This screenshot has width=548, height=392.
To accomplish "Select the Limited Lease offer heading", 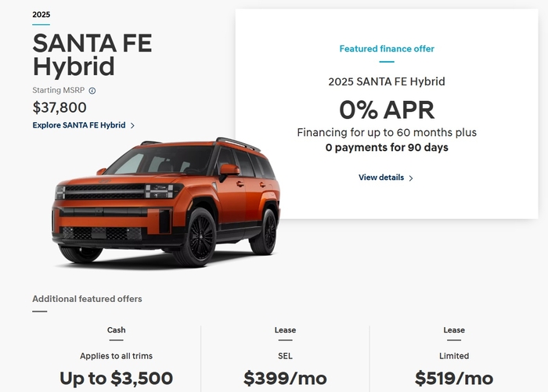I will pyautogui.click(x=454, y=330).
